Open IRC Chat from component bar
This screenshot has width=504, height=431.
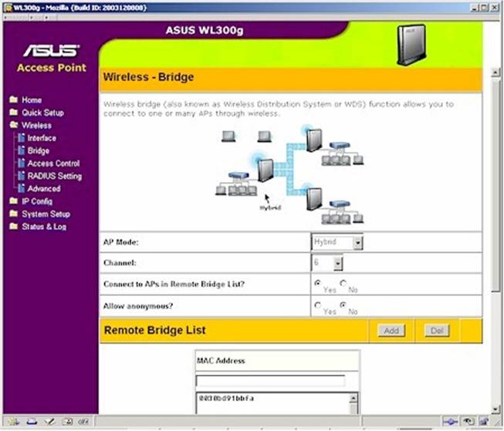click(84, 422)
